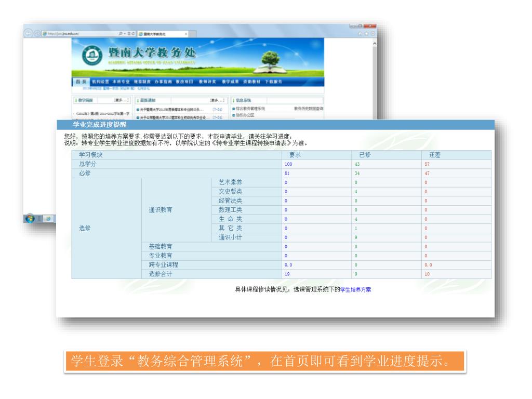Image resolution: width=532 pixels, height=399 pixels.
Task: Click the 总学分 remaining value 57
Action: 427,164
